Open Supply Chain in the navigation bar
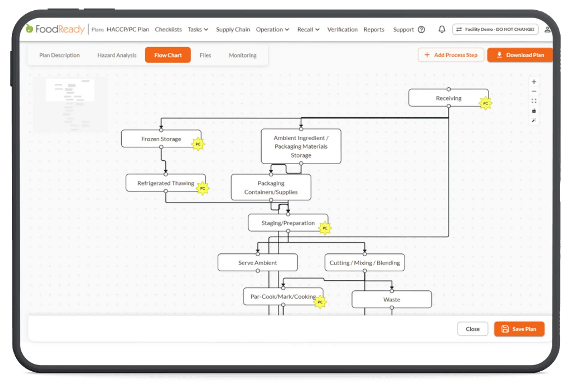 tap(233, 30)
